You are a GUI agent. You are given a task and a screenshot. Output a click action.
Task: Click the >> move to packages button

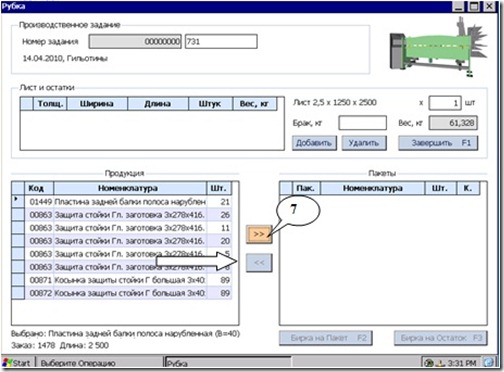pos(259,234)
